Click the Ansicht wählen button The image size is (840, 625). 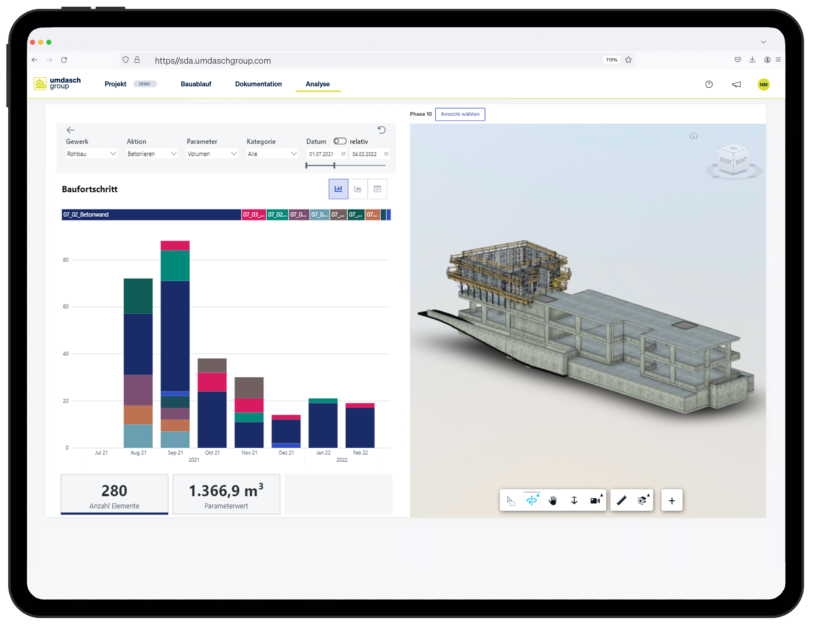[460, 114]
